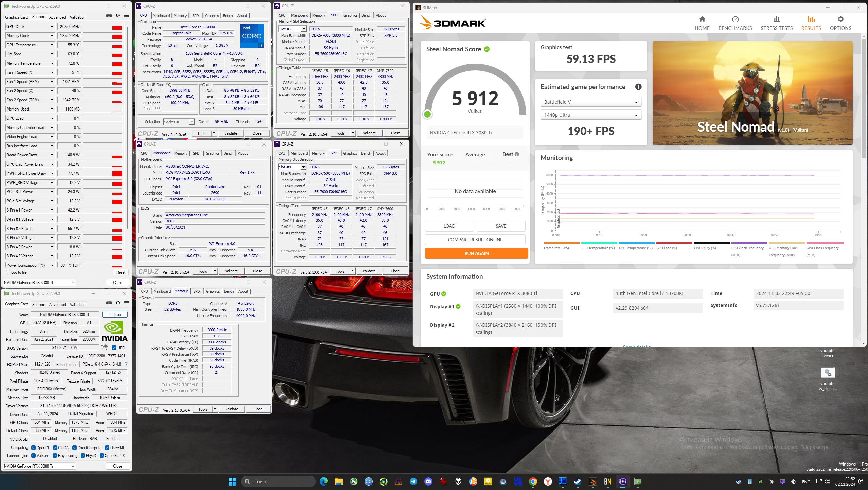The width and height of the screenshot is (868, 490).
Task: Enable Log to file checkbox
Action: (x=8, y=272)
